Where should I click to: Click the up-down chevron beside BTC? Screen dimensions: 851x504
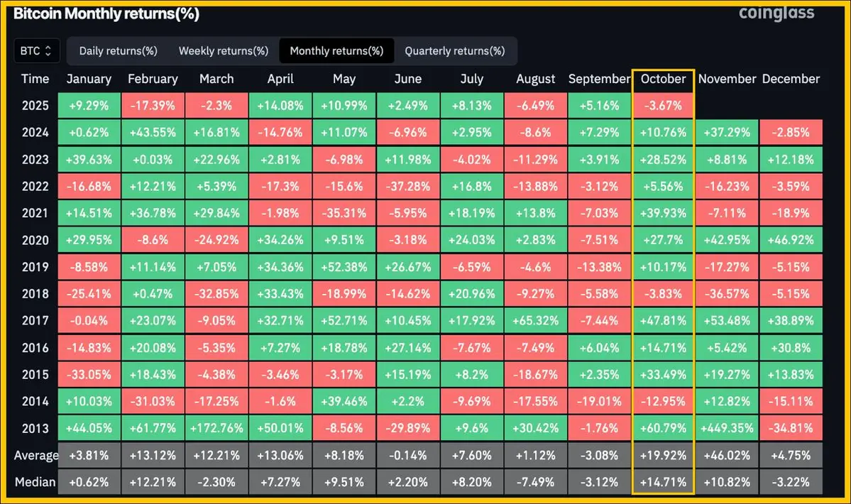[48, 51]
